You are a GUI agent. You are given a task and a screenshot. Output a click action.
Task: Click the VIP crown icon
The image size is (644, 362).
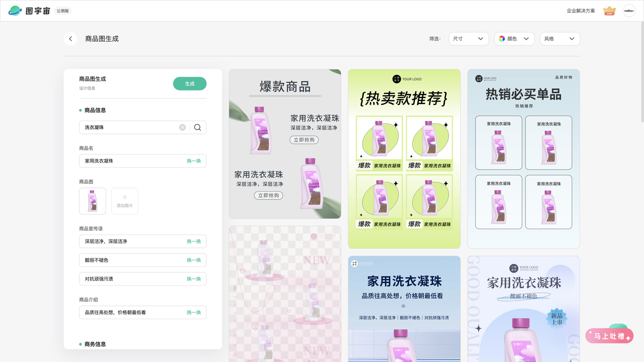tap(609, 11)
